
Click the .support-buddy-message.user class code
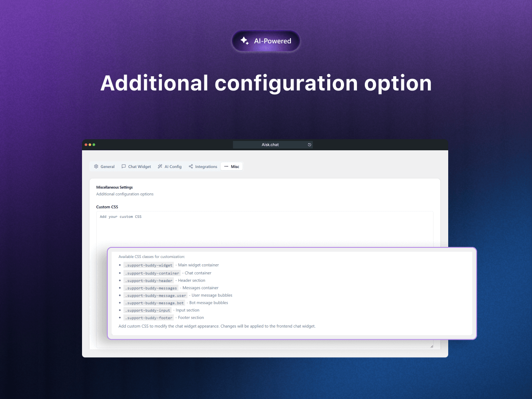155,295
